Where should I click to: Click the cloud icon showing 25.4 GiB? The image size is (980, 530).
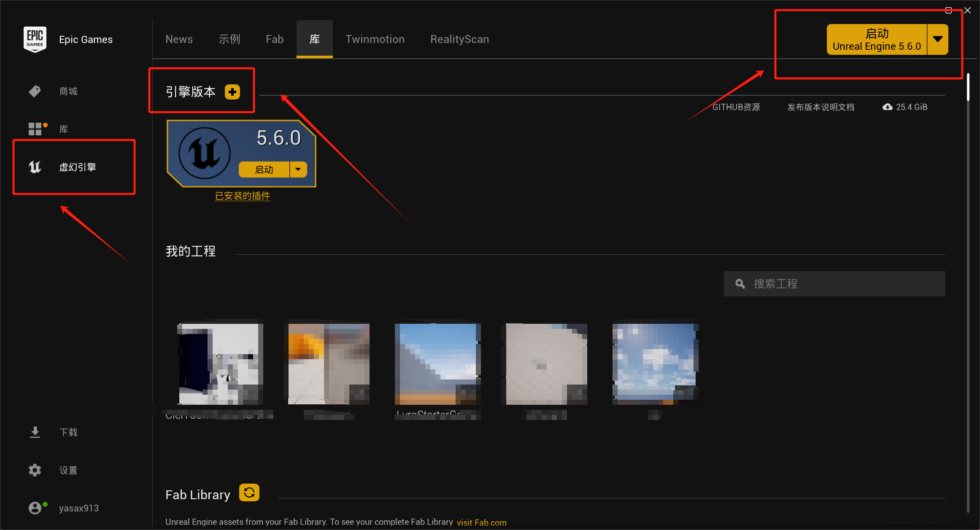point(887,107)
